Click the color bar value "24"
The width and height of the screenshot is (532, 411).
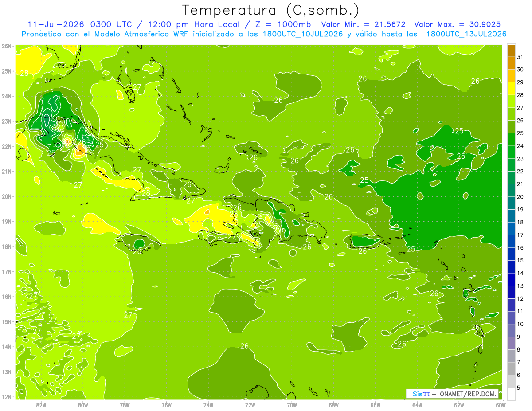pyautogui.click(x=520, y=146)
